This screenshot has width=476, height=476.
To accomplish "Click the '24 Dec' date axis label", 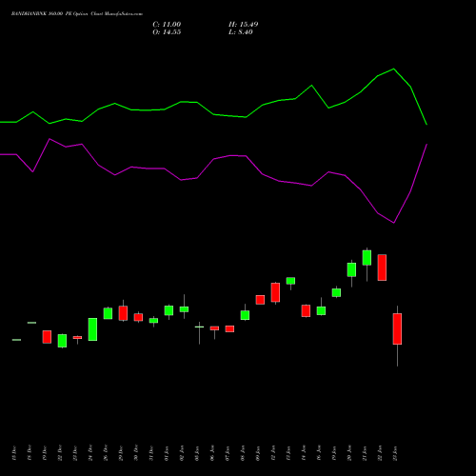I will [90, 453].
